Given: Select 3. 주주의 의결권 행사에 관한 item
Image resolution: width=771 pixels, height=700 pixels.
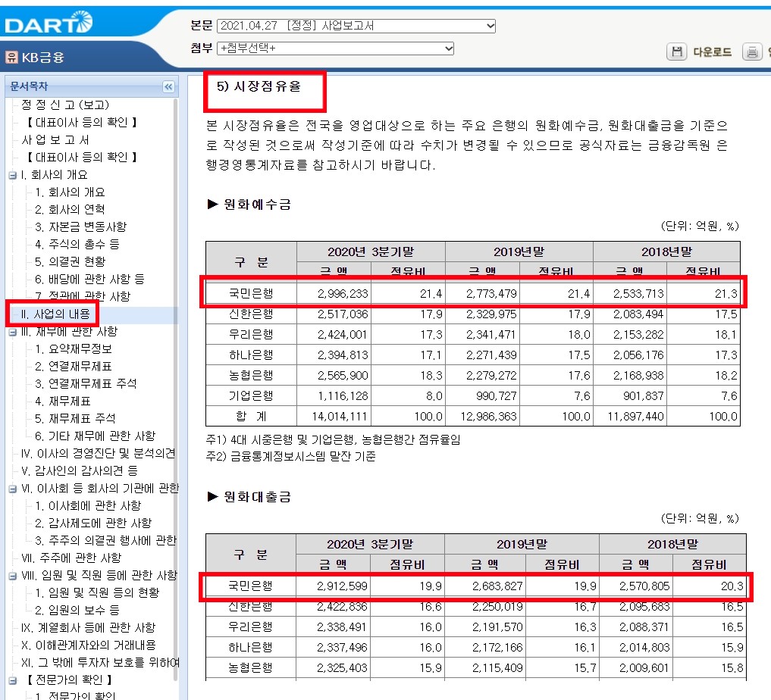Looking at the screenshot, I should click(105, 541).
